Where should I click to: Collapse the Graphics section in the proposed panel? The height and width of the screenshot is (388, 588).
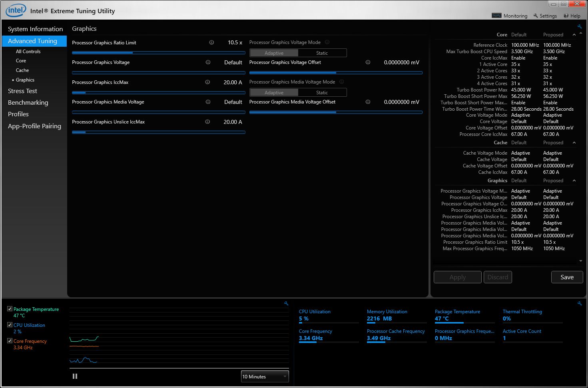pyautogui.click(x=574, y=181)
